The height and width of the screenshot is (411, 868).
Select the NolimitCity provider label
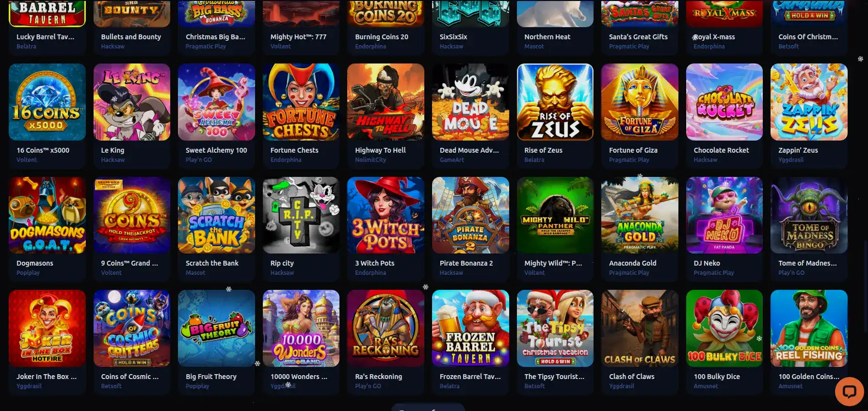point(370,160)
